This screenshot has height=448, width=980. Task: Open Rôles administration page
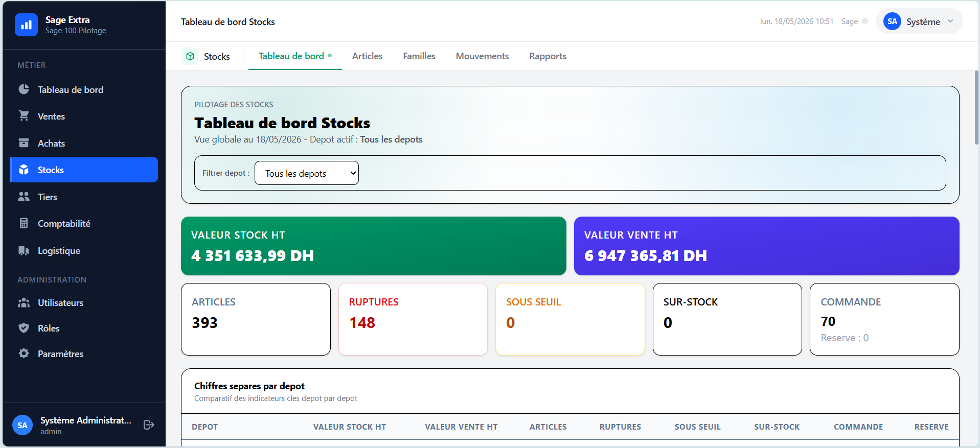84,328
